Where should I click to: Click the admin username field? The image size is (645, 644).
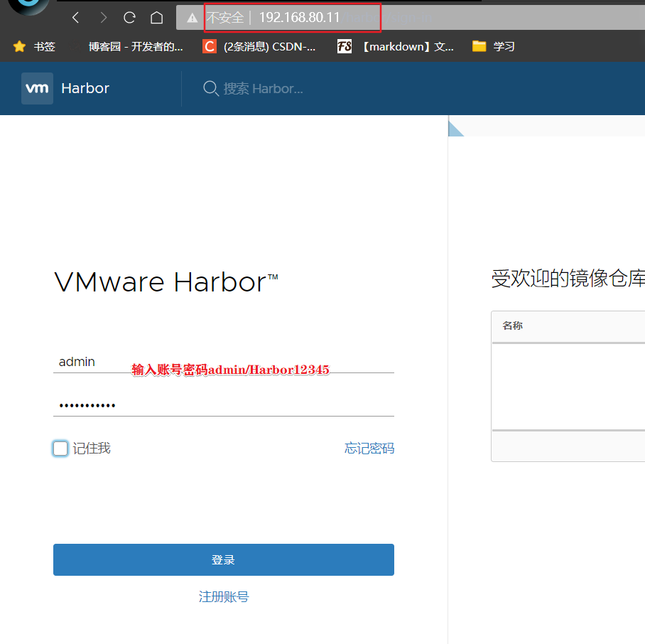click(223, 362)
